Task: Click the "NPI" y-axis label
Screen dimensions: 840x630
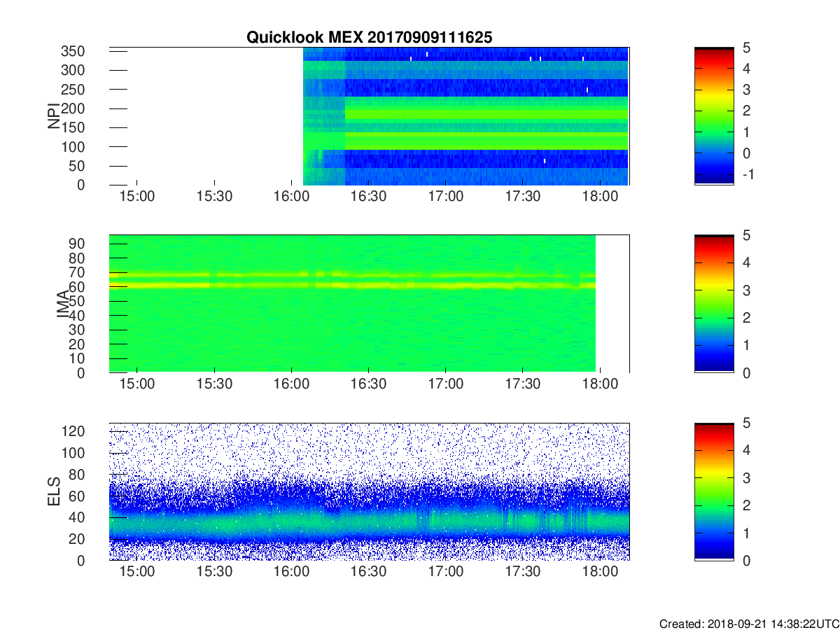Action: (x=54, y=115)
